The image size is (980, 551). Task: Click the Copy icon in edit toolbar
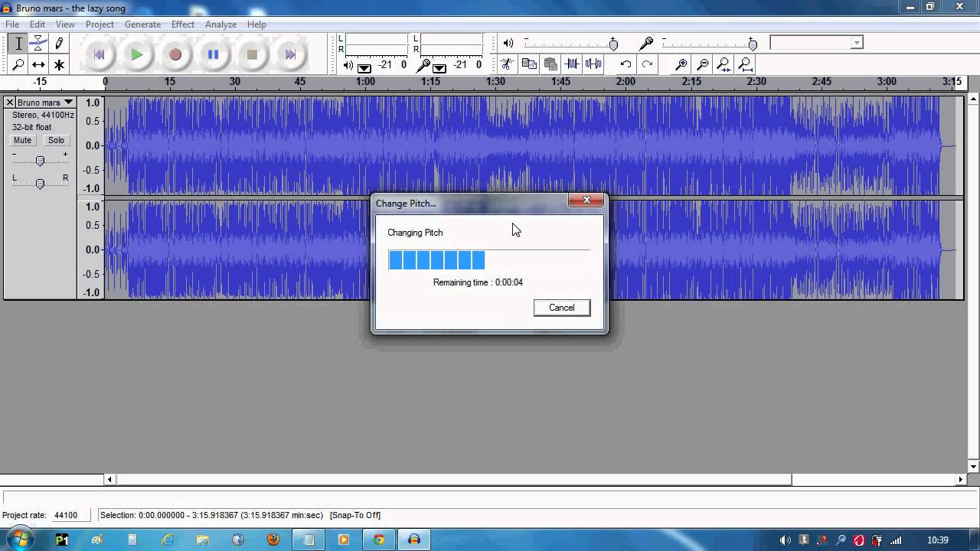pyautogui.click(x=528, y=64)
